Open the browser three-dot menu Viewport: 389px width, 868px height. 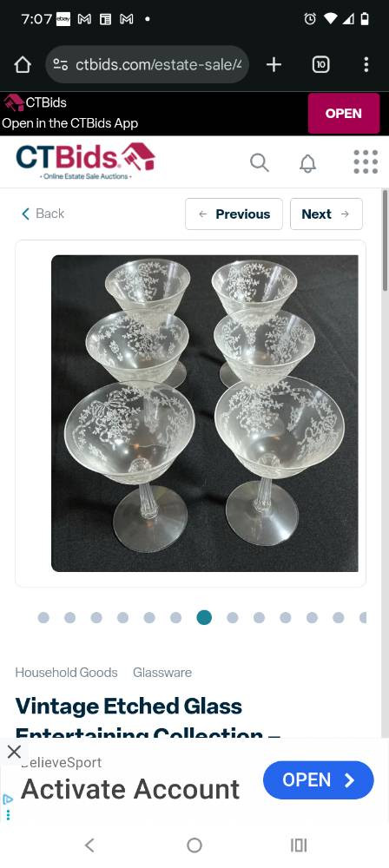click(366, 65)
